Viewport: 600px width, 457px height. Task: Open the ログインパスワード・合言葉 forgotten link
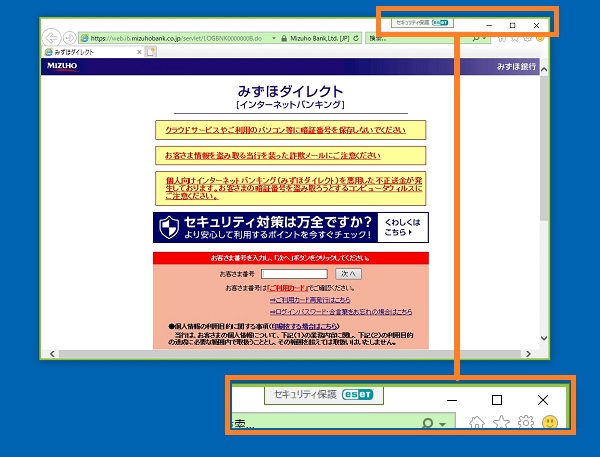(x=341, y=312)
